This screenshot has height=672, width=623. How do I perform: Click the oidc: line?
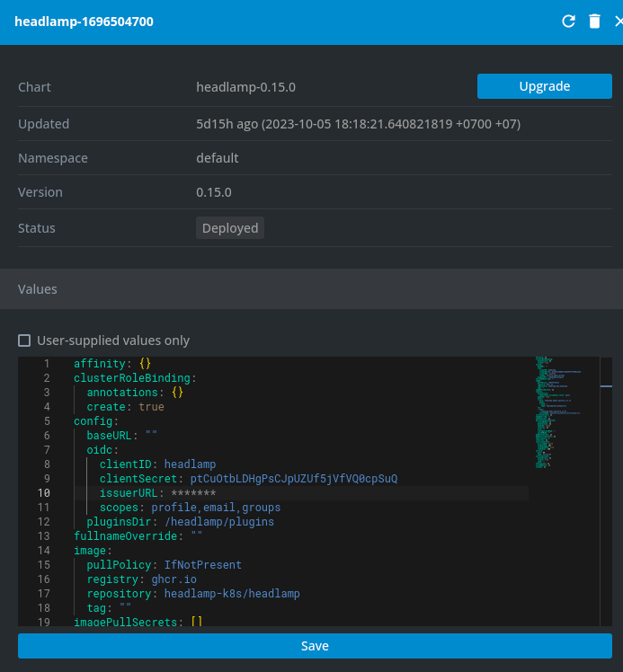(102, 450)
